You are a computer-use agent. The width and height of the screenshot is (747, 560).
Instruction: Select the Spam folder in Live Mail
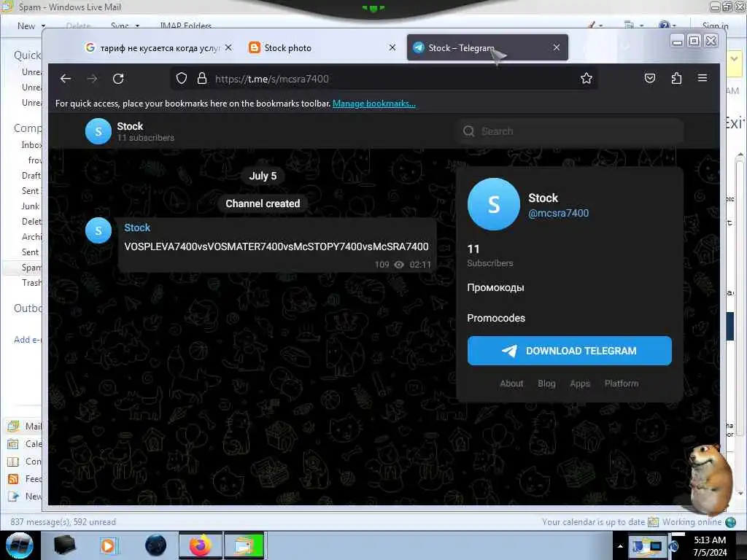pos(31,268)
